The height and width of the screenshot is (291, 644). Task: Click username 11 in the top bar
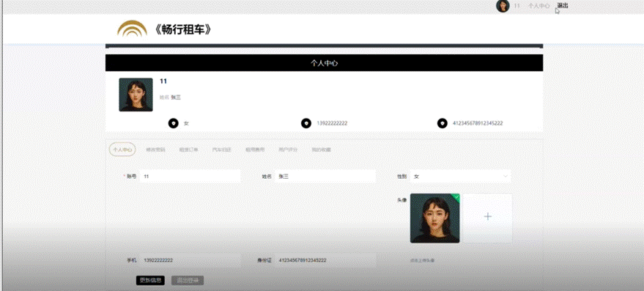(517, 6)
